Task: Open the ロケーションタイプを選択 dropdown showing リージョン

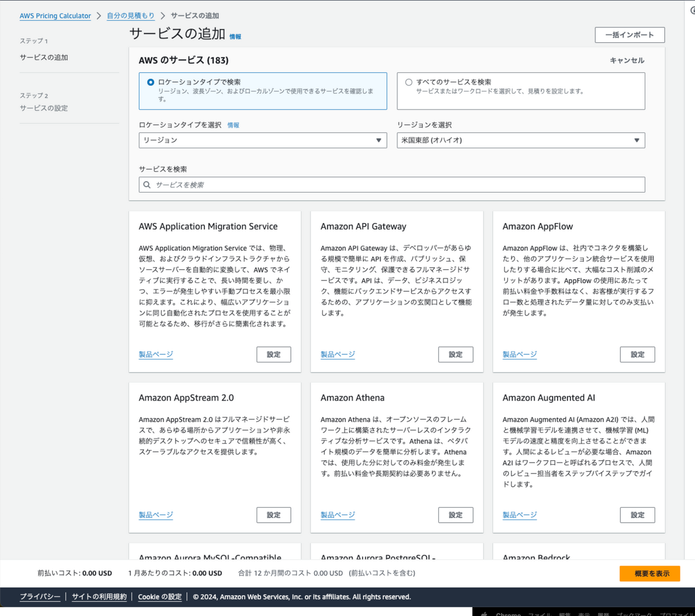Action: click(x=263, y=140)
